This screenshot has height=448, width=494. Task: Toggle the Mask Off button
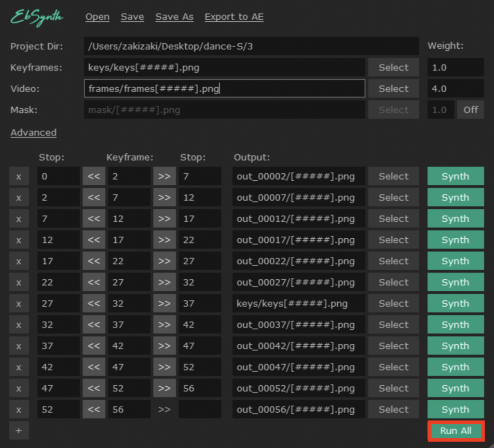(x=470, y=110)
